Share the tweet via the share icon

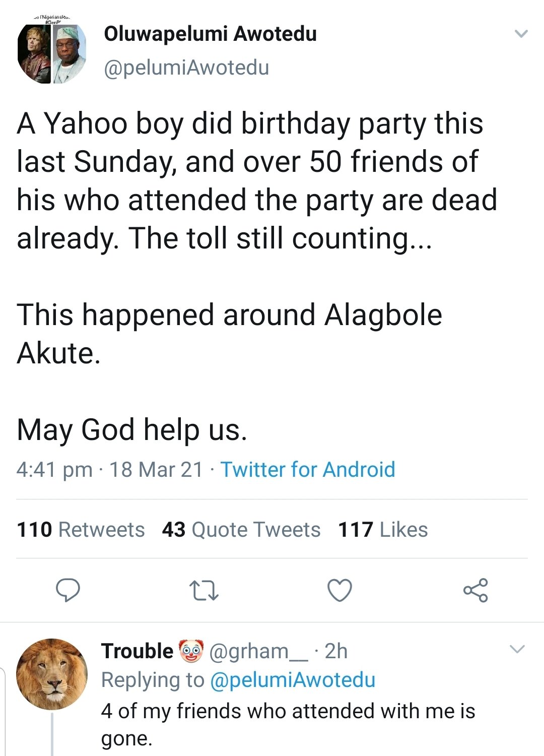(475, 590)
